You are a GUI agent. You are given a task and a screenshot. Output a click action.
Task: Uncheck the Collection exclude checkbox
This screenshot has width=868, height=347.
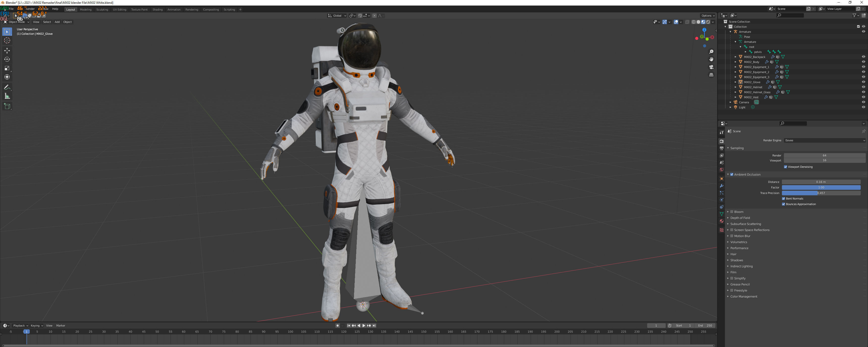pos(858,27)
